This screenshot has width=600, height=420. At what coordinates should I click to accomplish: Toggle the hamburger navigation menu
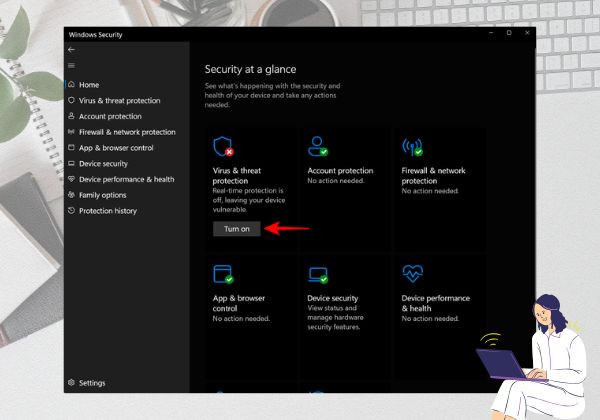71,65
